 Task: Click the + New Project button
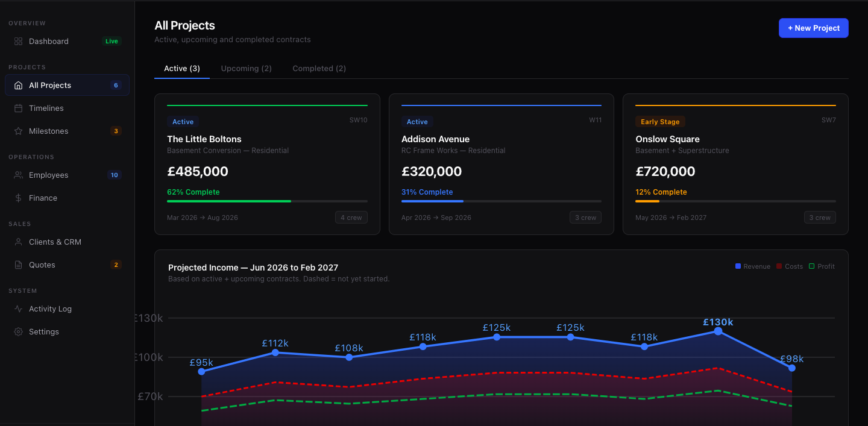point(814,28)
